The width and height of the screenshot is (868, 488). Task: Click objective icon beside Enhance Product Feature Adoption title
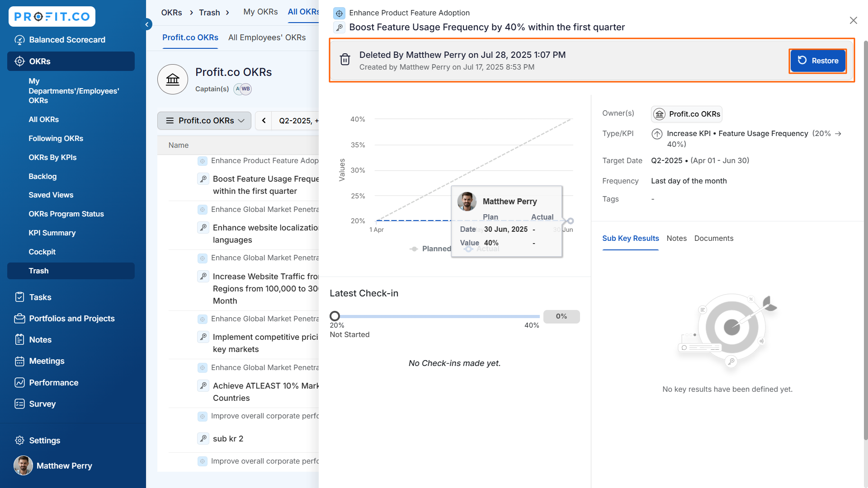click(x=339, y=13)
